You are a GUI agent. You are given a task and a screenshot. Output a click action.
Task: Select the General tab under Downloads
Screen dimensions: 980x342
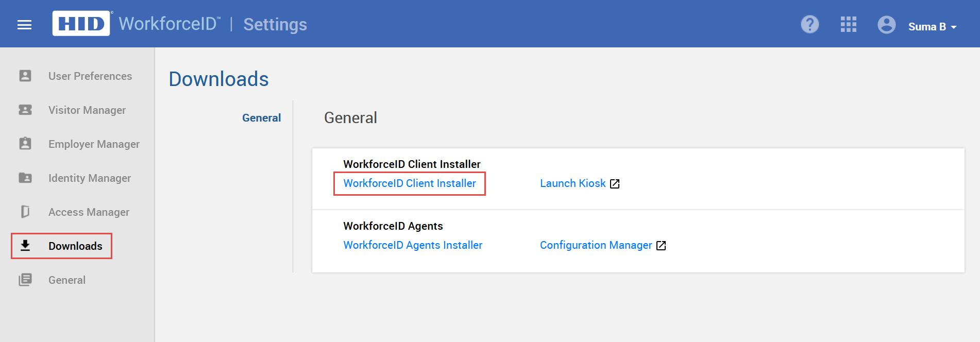point(261,118)
